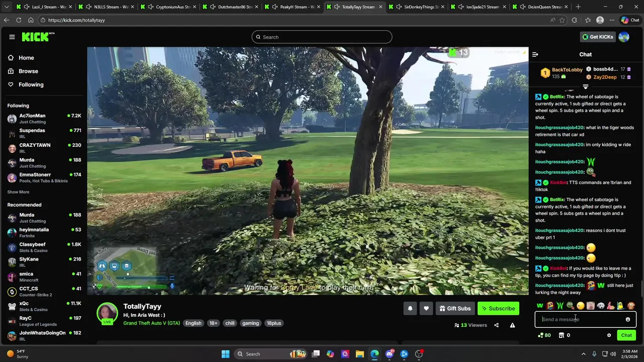The height and width of the screenshot is (362, 644).
Task: Open Ac7ionMan channel in Following list
Action: click(44, 119)
